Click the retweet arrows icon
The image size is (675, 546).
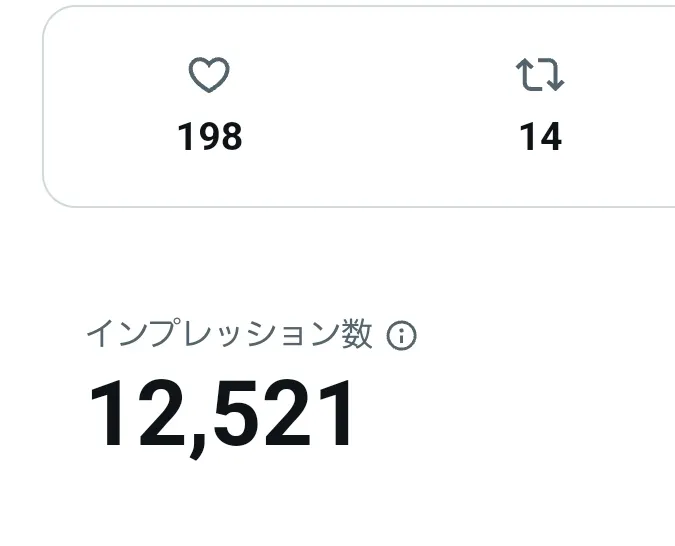coord(540,74)
